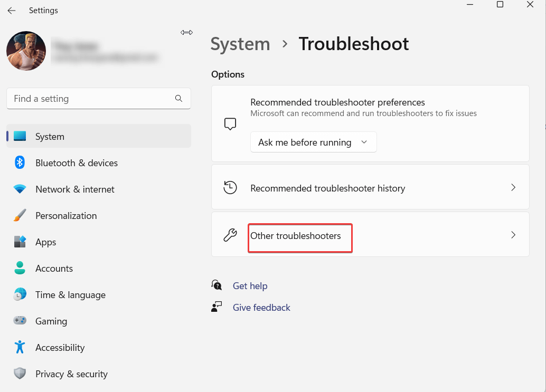
Task: Select System in the breadcrumb
Action: click(x=240, y=44)
